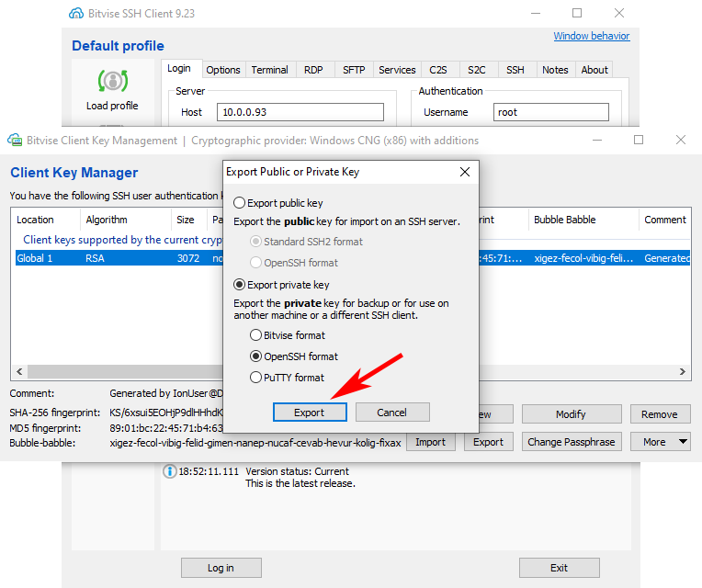Open the S2C tab
The height and width of the screenshot is (588, 702).
[x=476, y=70]
